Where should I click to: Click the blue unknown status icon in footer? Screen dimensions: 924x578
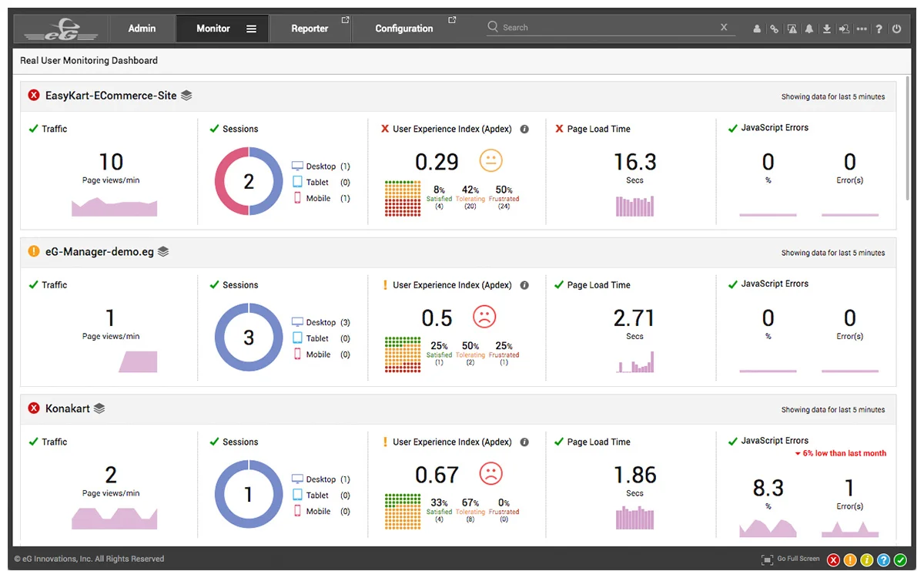point(883,560)
